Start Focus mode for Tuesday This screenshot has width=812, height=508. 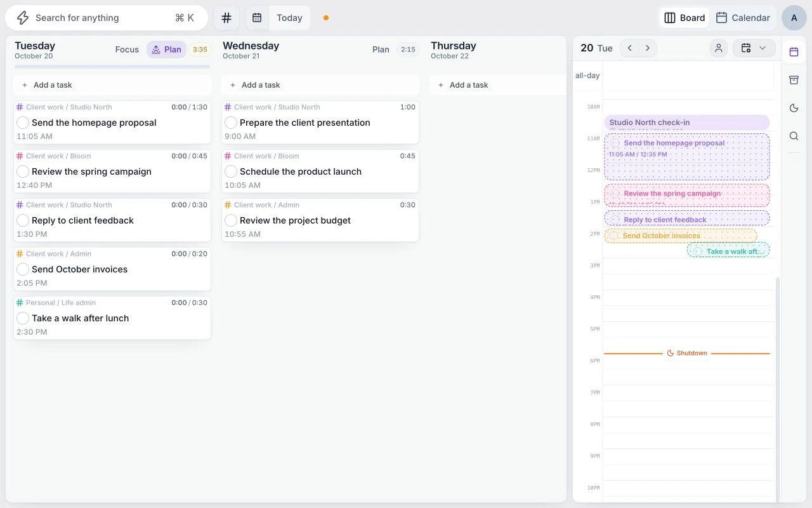[127, 50]
